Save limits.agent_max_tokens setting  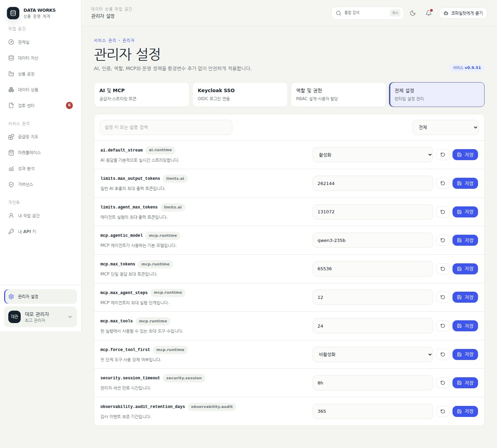pos(465,212)
